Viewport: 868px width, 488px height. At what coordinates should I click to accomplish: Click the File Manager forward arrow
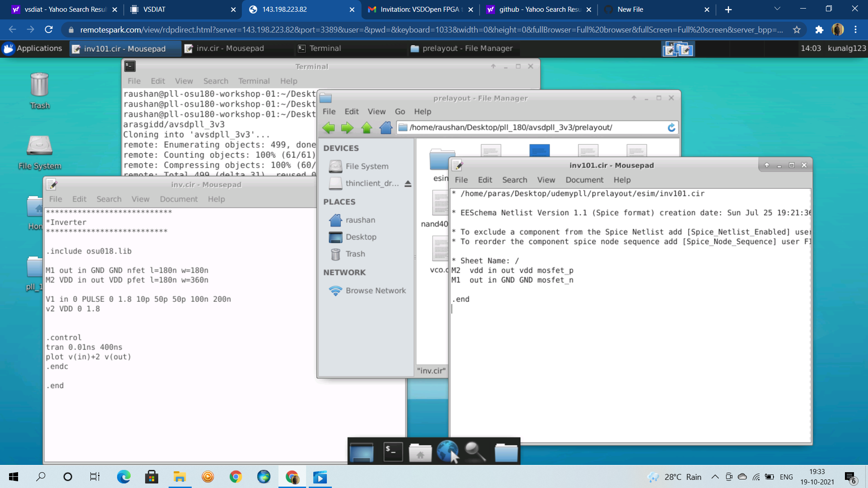(x=347, y=128)
